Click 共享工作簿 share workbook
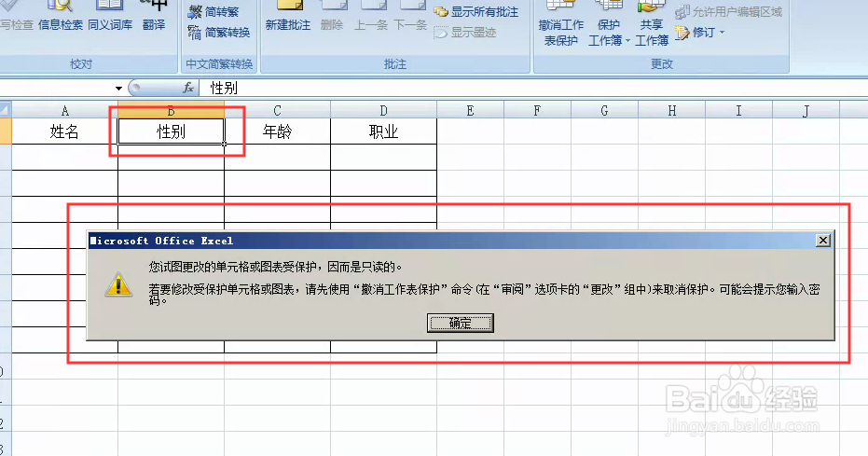868x456 pixels. click(x=652, y=23)
